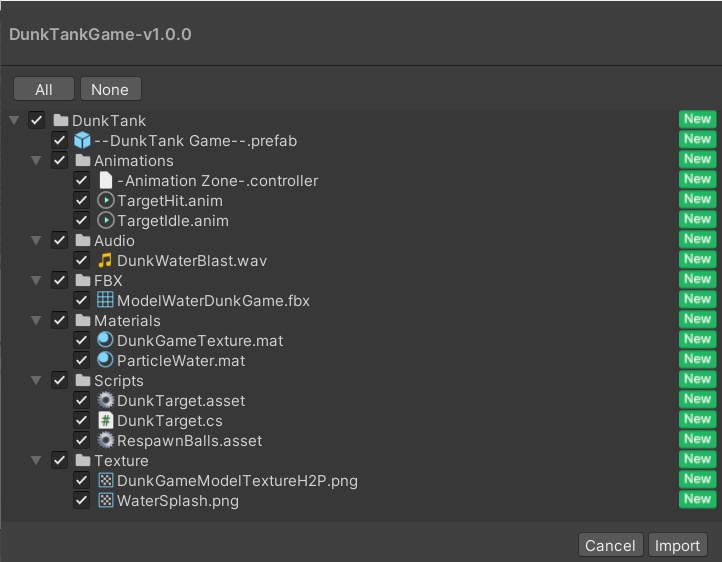The image size is (722, 562).
Task: Uncheck the DunkTarget.cs checkbox
Action: pyautogui.click(x=82, y=420)
